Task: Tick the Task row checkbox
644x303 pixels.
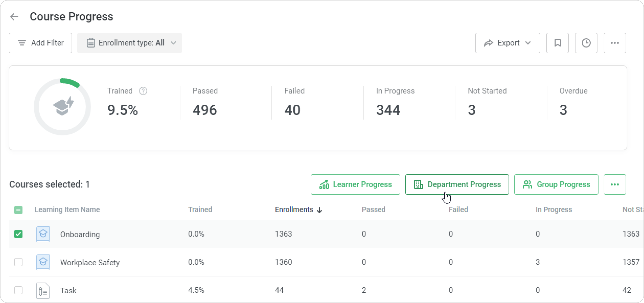Action: tap(18, 290)
